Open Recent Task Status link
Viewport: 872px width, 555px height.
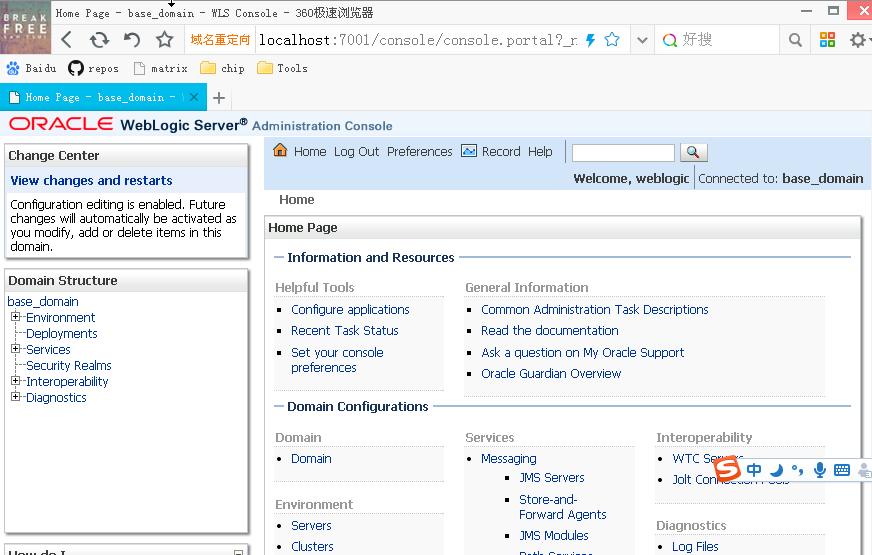[x=345, y=331]
